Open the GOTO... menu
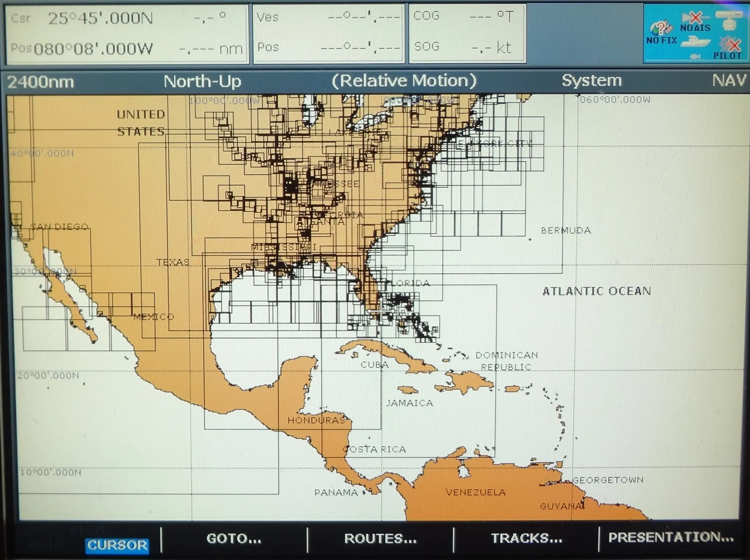 (x=234, y=539)
